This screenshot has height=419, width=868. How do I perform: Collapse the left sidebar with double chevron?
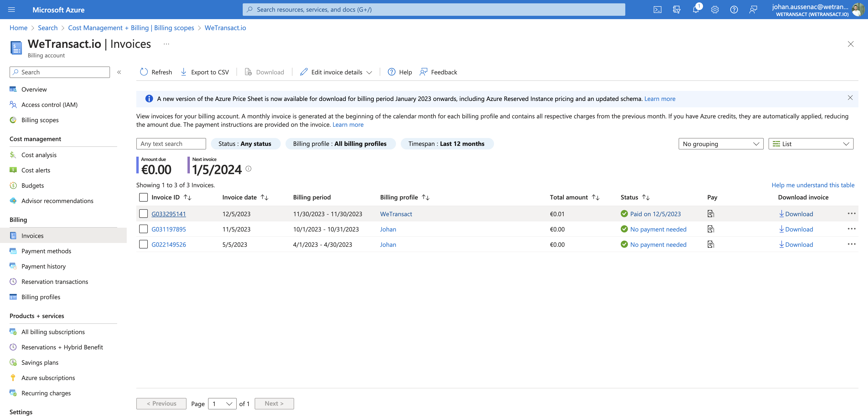click(119, 72)
